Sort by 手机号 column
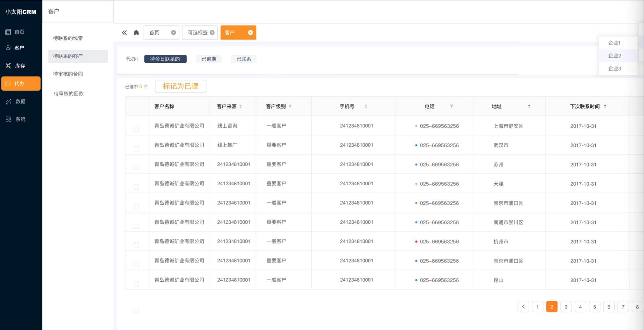This screenshot has height=330, width=644. [366, 106]
